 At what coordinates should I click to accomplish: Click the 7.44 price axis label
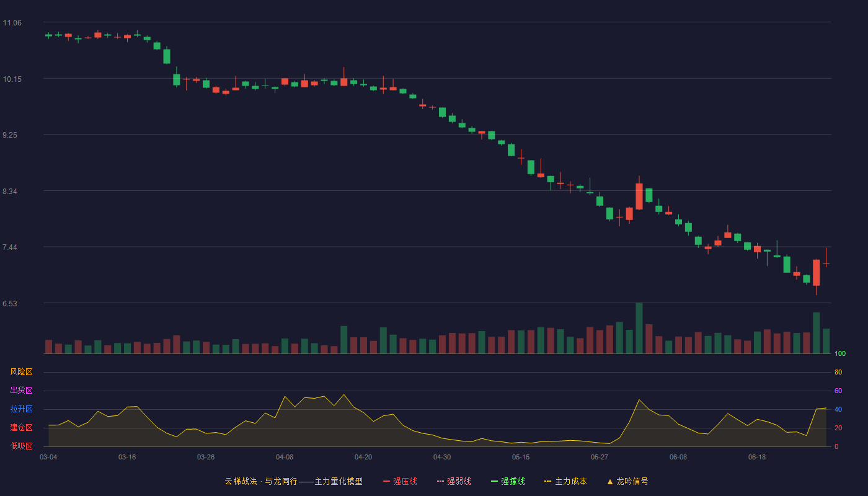[x=10, y=247]
